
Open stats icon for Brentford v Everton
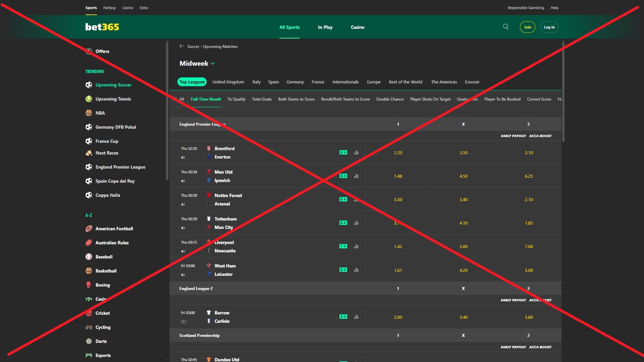pos(356,153)
